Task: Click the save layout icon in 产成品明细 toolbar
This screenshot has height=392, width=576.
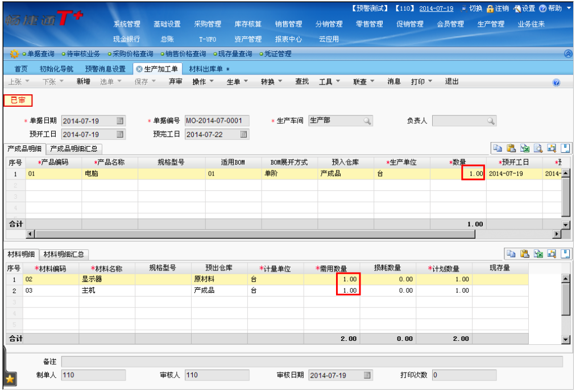Action: click(565, 148)
